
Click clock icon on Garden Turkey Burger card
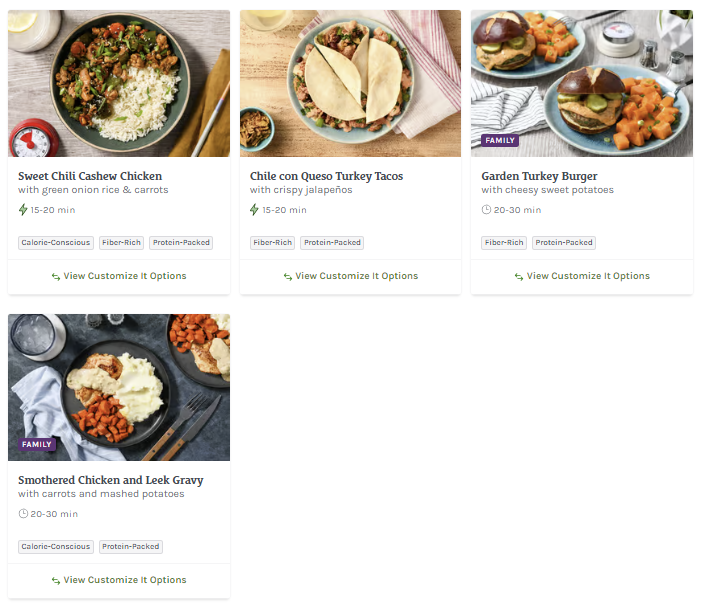[487, 210]
